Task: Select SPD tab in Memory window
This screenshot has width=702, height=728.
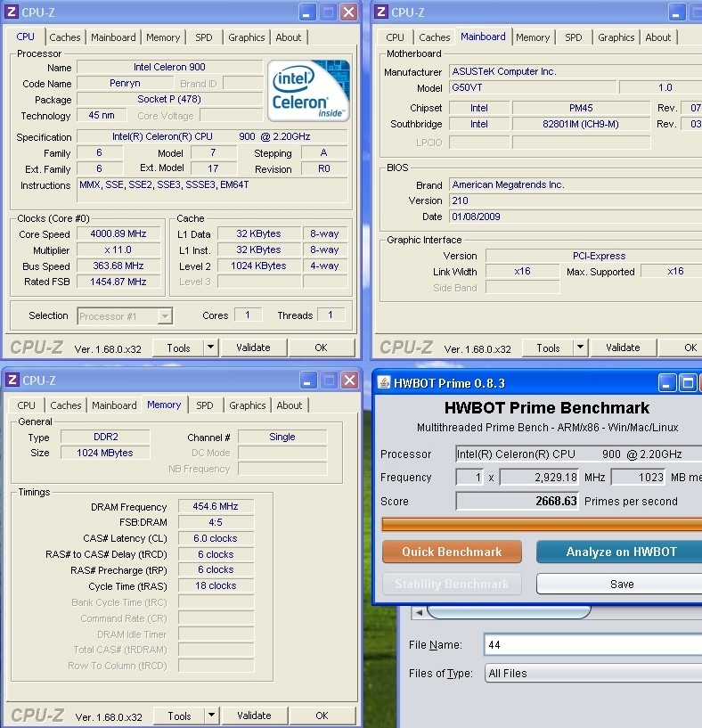Action: [x=204, y=405]
